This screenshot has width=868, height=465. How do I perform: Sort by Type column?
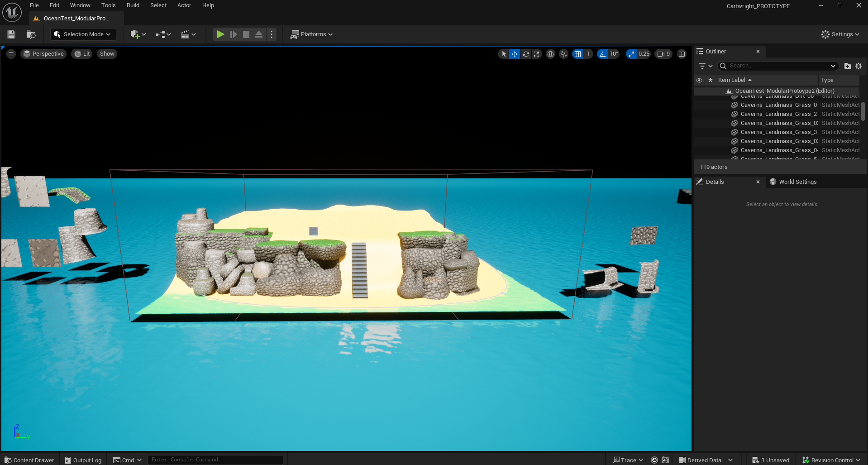click(839, 80)
